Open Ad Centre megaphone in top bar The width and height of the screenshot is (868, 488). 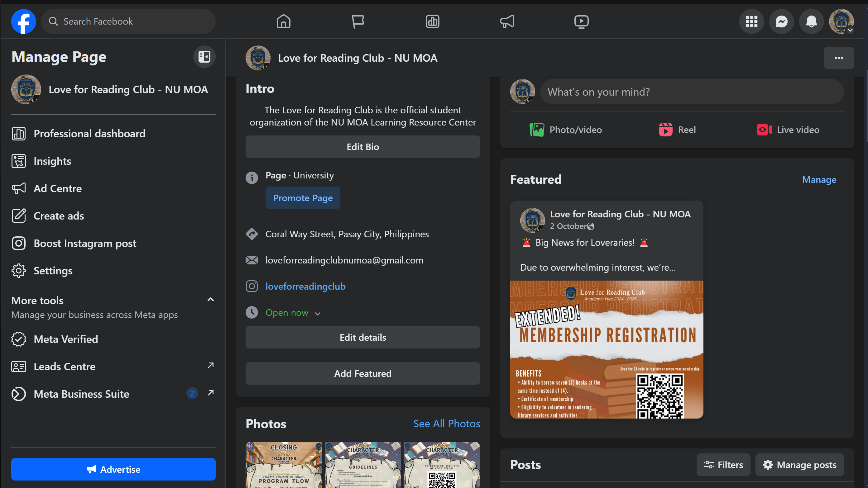click(x=507, y=21)
